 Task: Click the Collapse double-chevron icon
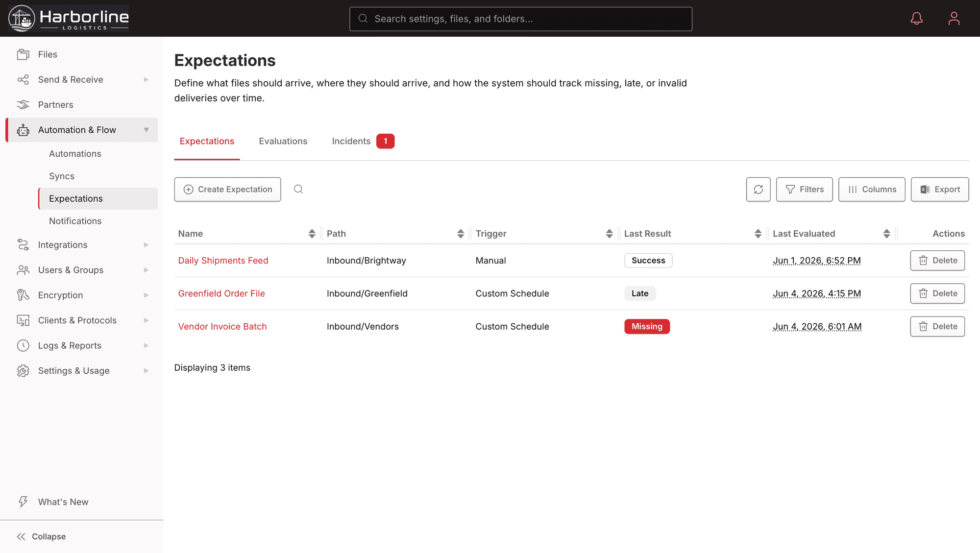[x=21, y=536]
